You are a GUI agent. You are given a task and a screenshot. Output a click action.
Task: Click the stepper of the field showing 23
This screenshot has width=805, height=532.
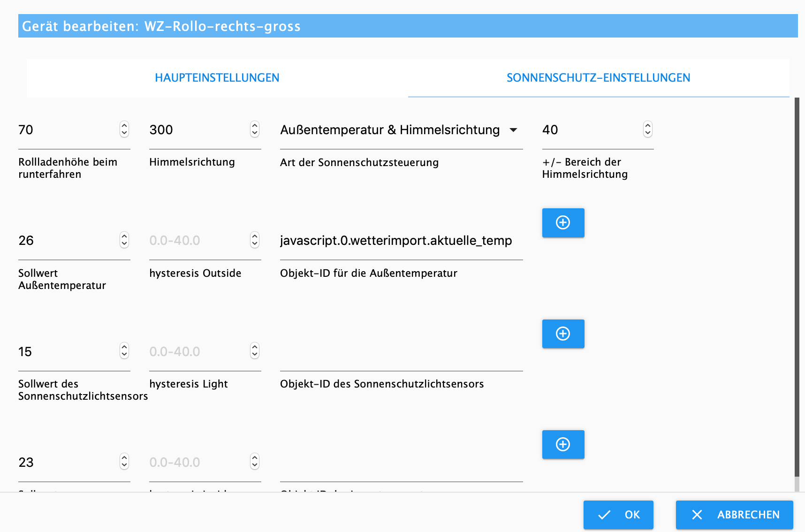click(124, 462)
